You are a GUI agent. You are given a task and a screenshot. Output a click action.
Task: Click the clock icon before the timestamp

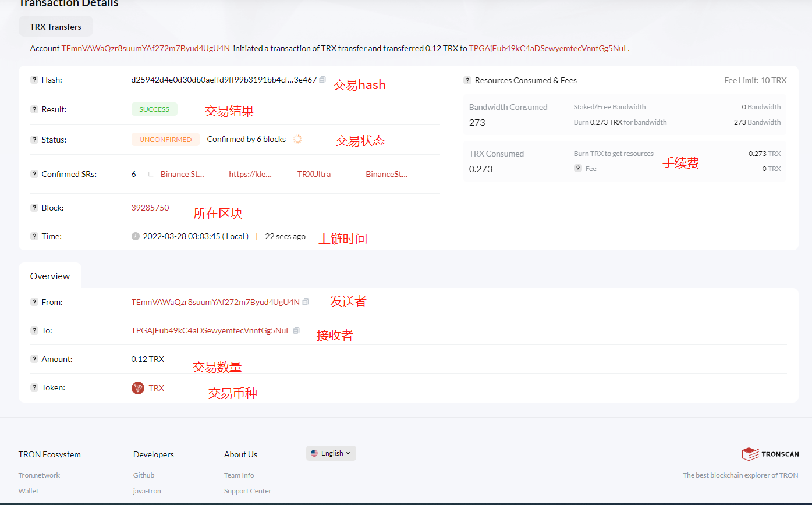136,236
